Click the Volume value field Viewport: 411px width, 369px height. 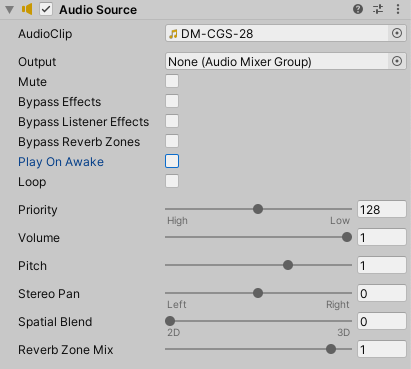[x=382, y=237]
